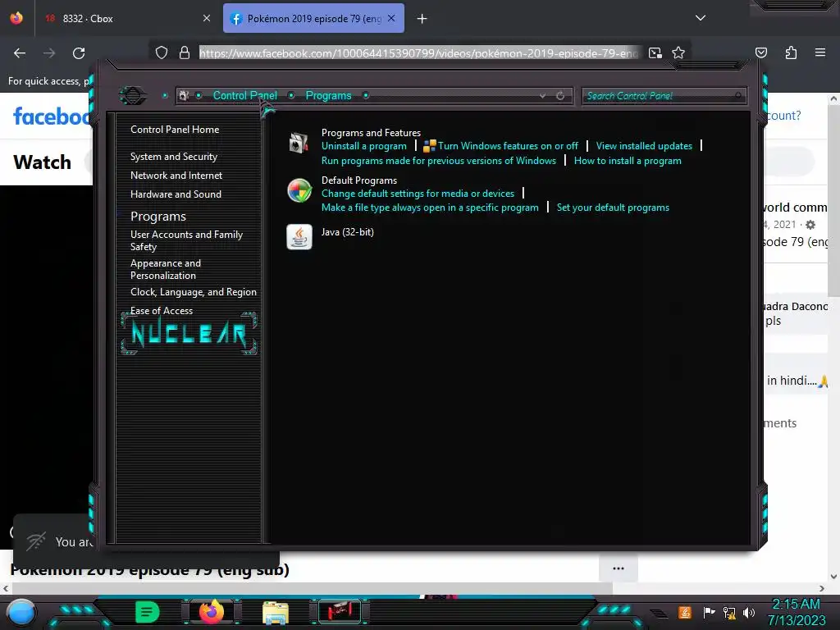Click the Firefox URL address field
The height and width of the screenshot is (630, 840).
pyautogui.click(x=419, y=53)
